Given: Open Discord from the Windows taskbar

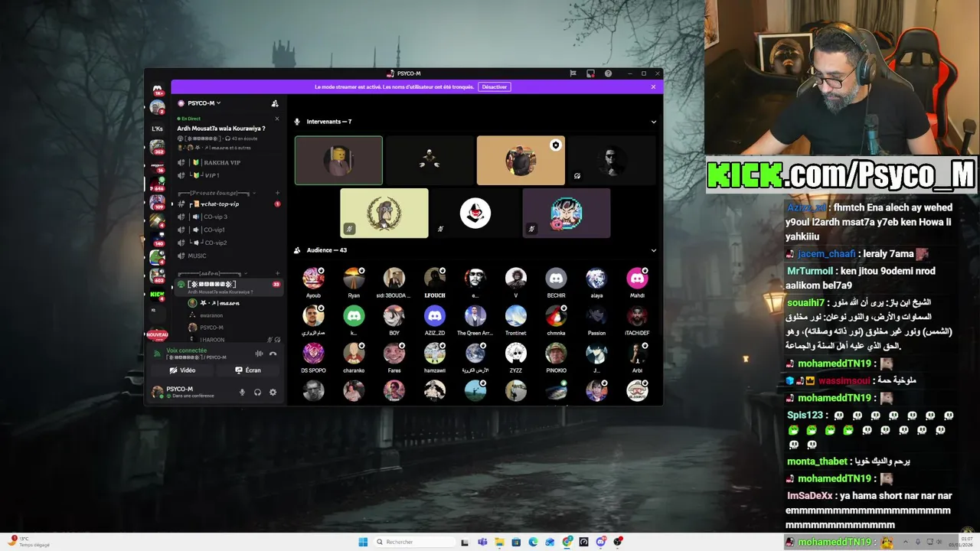Looking at the screenshot, I should coord(601,542).
